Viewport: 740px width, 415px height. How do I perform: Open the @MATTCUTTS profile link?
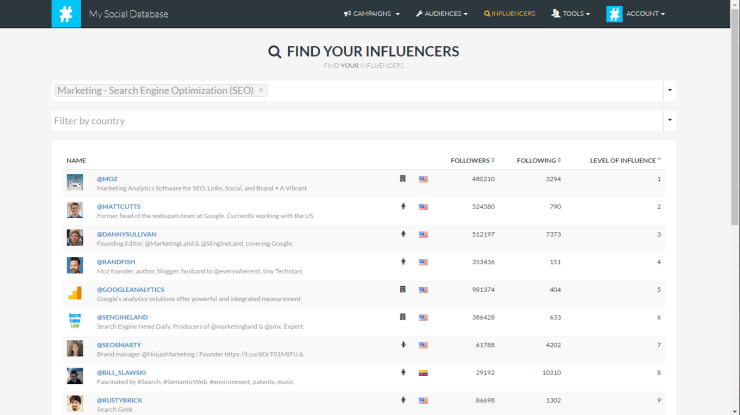pos(118,206)
